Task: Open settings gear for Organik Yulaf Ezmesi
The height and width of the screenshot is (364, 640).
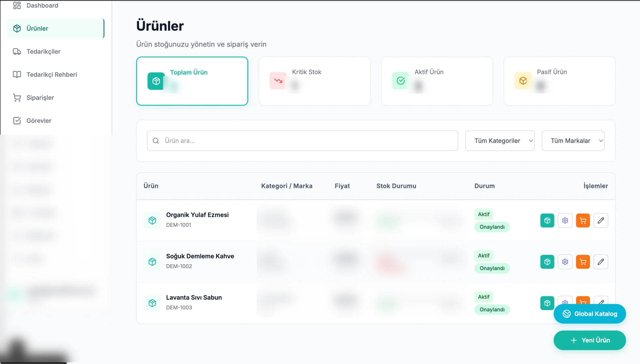Action: (x=565, y=220)
